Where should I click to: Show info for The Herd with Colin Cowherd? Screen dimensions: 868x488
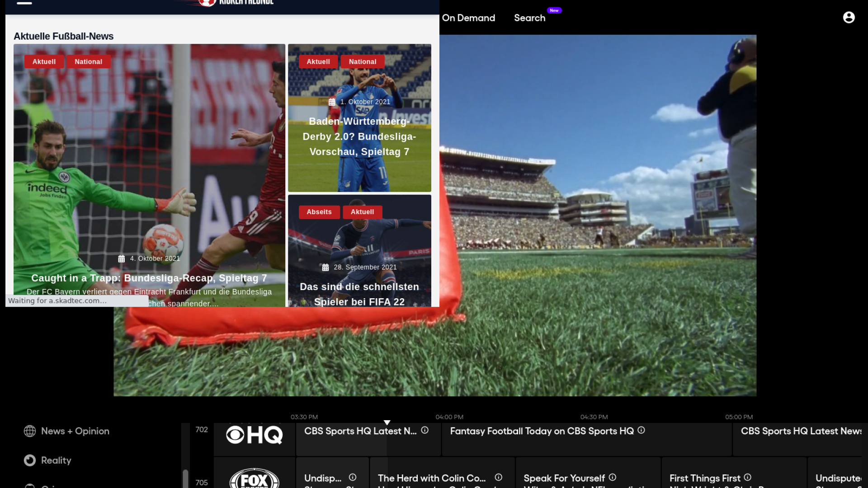[x=498, y=477]
